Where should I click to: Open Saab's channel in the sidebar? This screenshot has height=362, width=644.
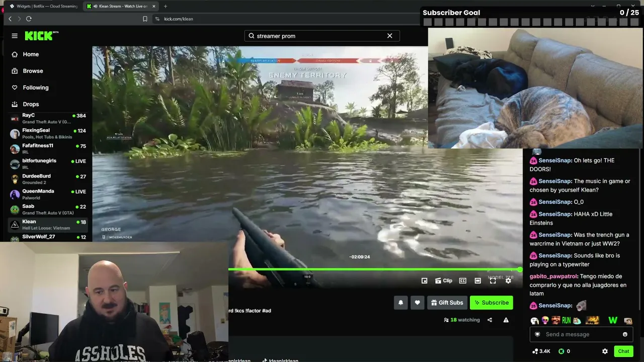coord(48,209)
